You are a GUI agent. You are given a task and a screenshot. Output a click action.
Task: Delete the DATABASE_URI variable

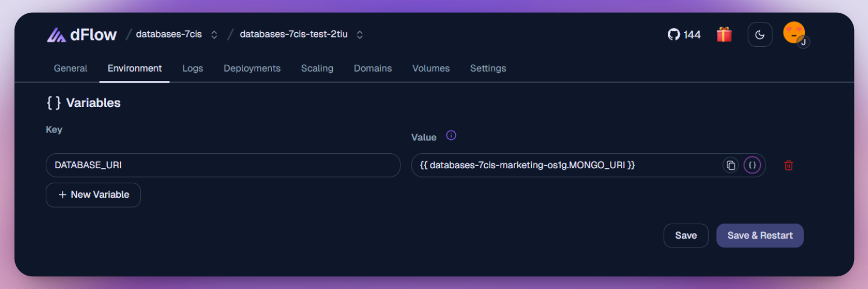pos(788,165)
